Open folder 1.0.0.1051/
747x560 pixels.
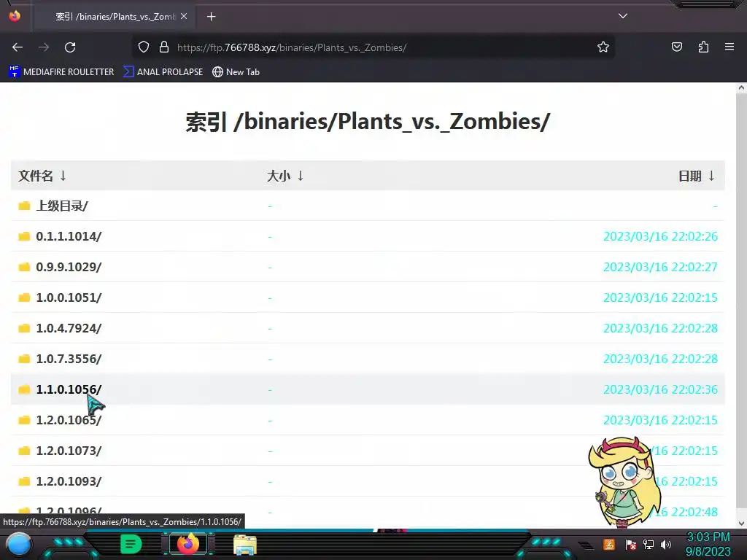tap(69, 297)
